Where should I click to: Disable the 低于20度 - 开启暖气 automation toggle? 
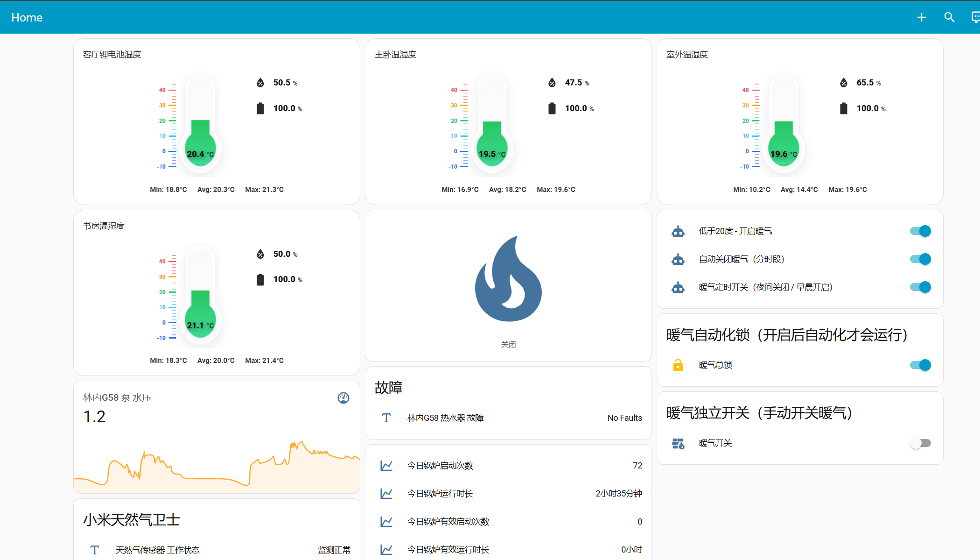920,231
